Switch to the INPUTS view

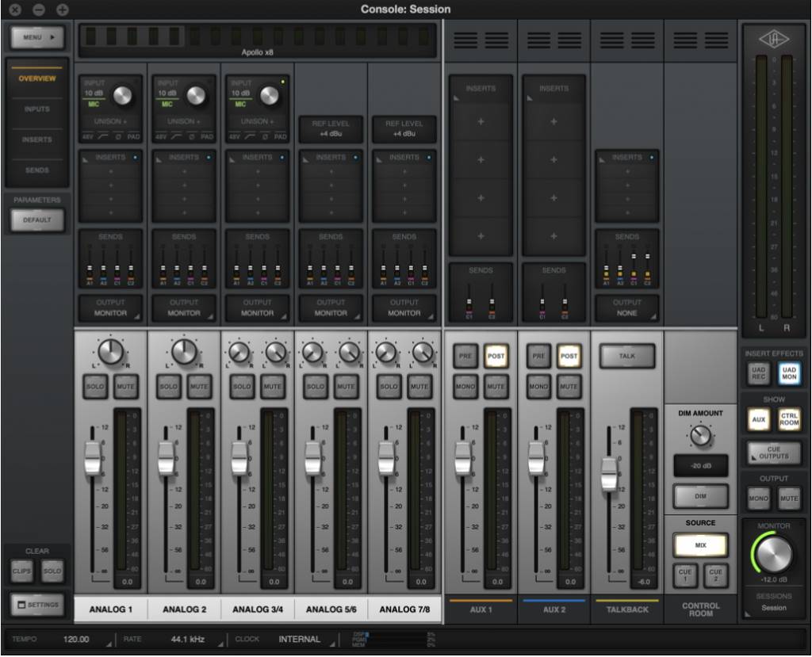click(36, 110)
